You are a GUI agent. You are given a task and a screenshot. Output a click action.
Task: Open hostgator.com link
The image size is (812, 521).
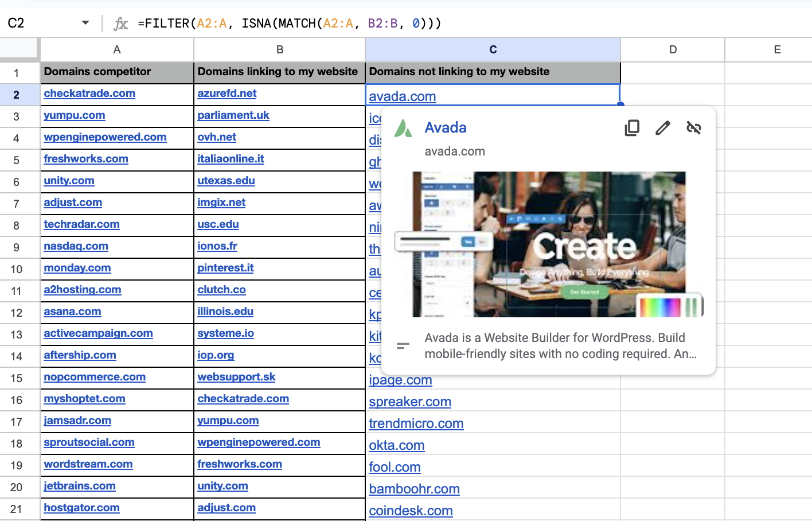[81, 508]
